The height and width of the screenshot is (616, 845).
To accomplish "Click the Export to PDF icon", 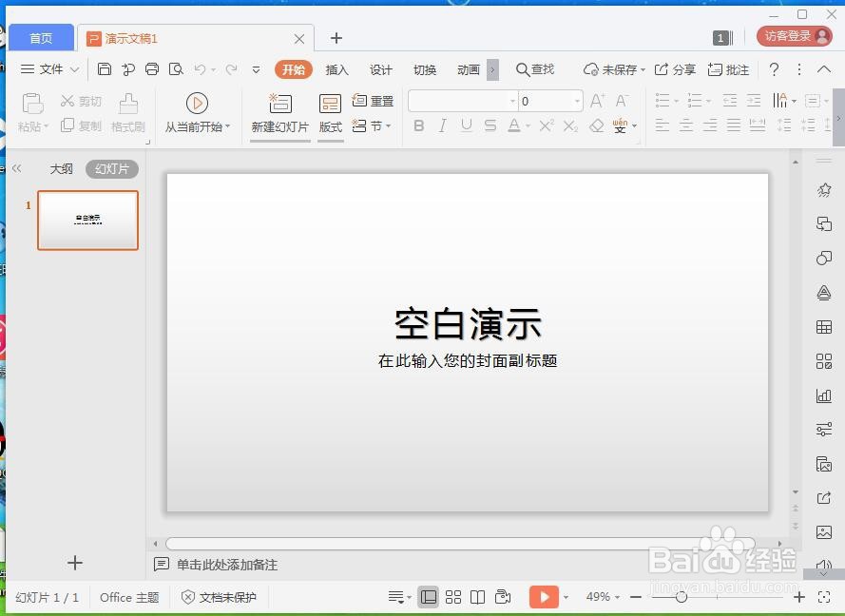I will tap(128, 69).
